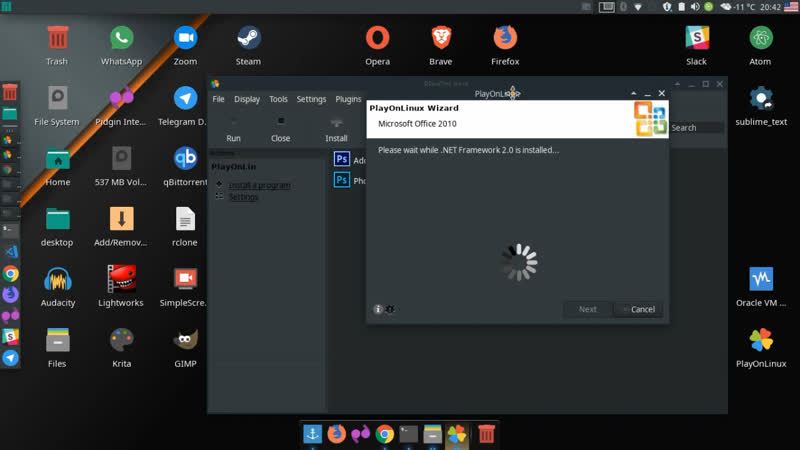Click the Telegram icon in the left panel
Viewport: 800px width, 450px height.
10,358
